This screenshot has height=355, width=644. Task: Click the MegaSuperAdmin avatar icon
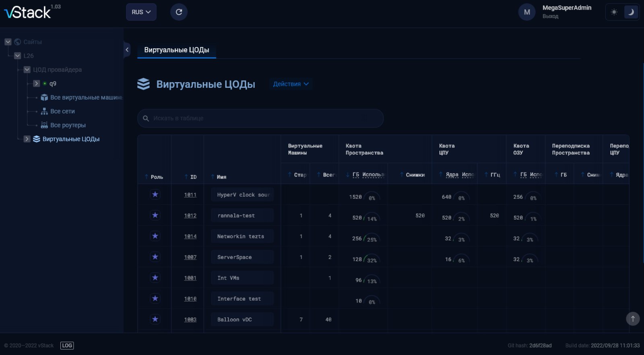pyautogui.click(x=526, y=12)
